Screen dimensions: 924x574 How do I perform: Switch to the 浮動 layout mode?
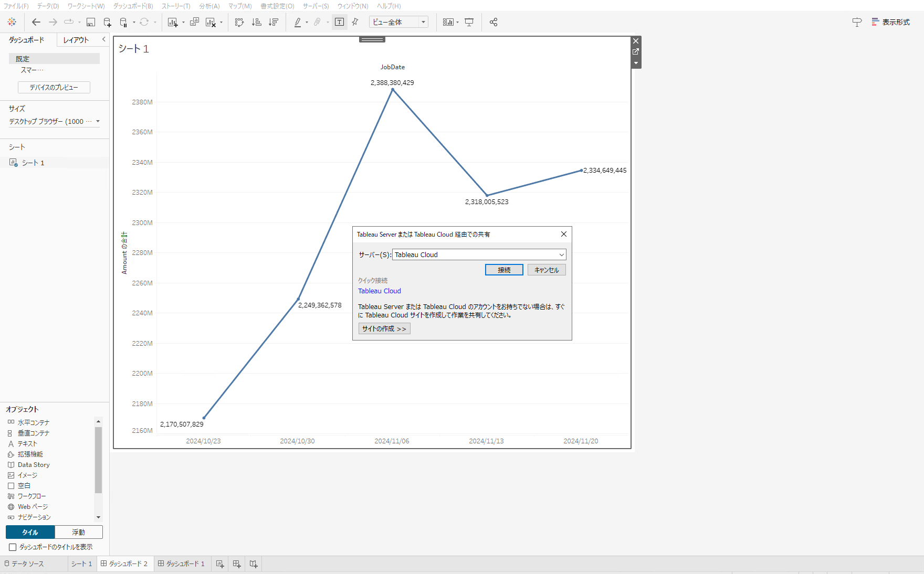79,532
